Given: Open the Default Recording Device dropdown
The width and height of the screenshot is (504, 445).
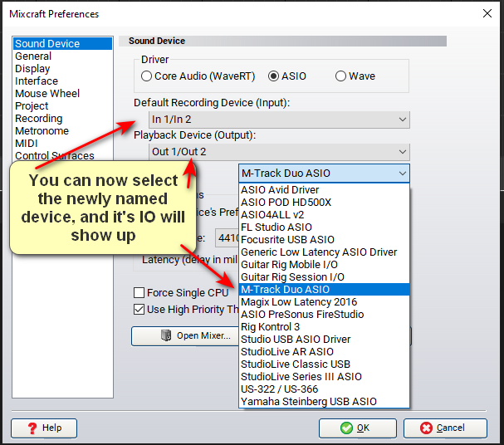Looking at the screenshot, I should point(279,120).
